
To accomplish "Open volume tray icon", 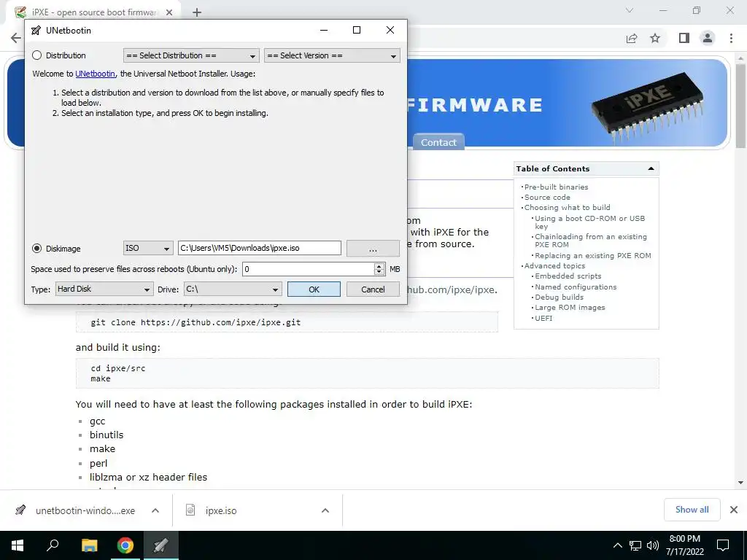I will 653,545.
